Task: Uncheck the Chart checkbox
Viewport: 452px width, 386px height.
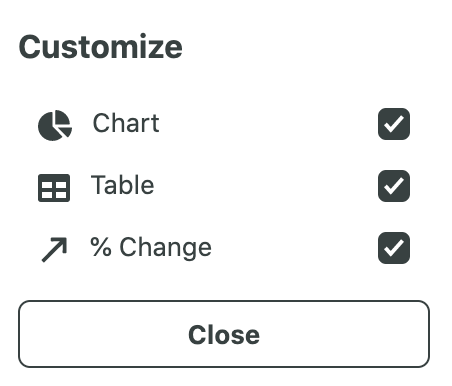Action: click(394, 124)
